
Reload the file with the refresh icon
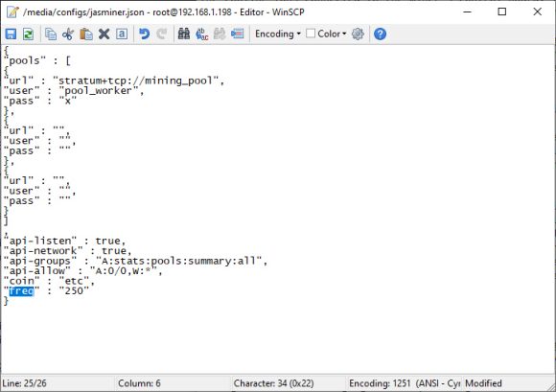(28, 35)
